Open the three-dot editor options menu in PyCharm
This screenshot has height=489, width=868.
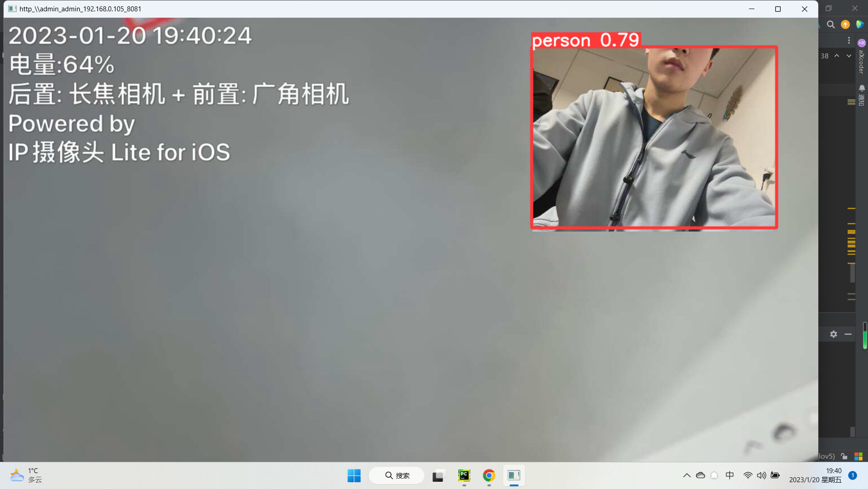coord(849,40)
